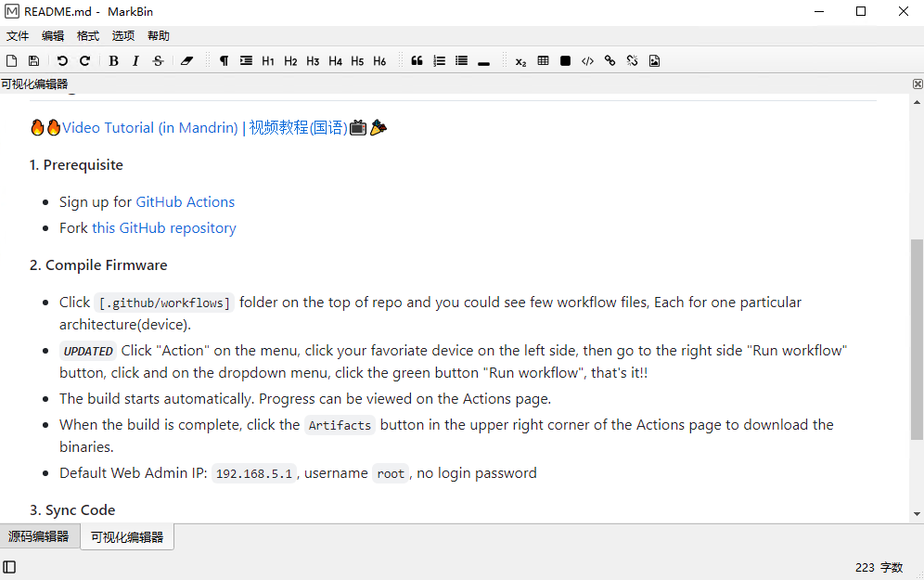Click the scroll up arrow
Viewport: 924px width, 580px height.
click(x=917, y=103)
